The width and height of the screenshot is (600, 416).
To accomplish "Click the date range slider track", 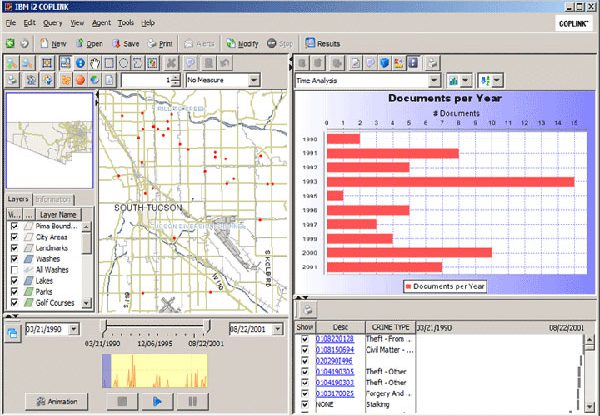I will (x=155, y=327).
